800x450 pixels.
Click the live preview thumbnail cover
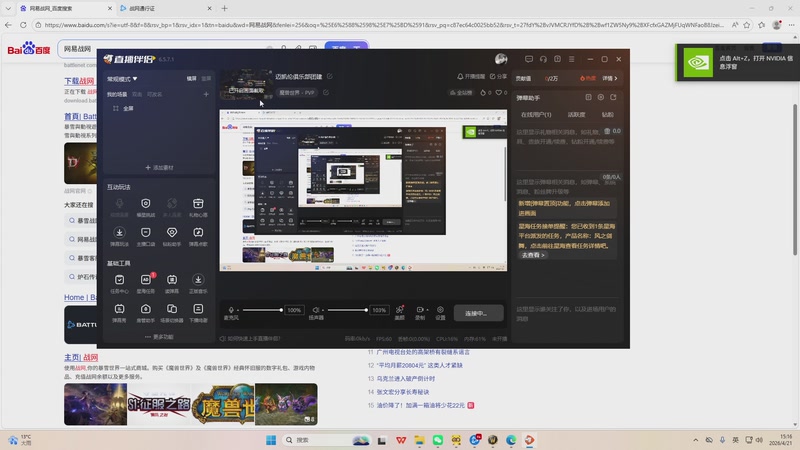coord(246,85)
